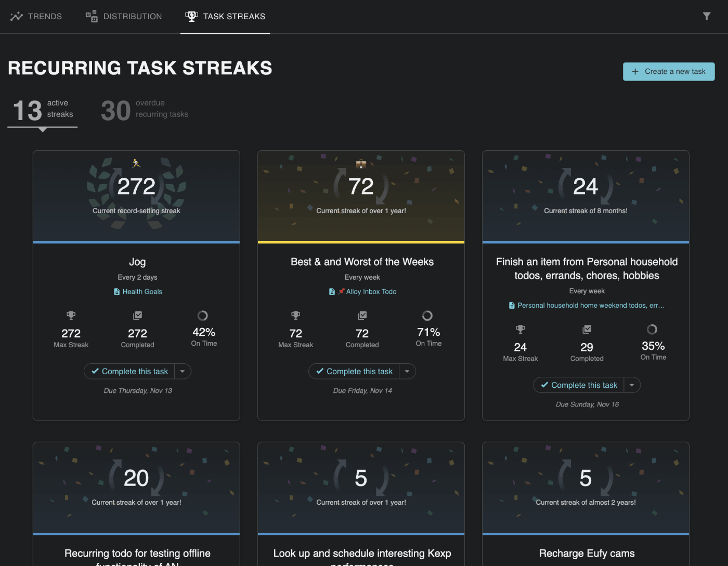Screen dimensions: 728x566
Task: Select the 13 active streaks view
Action: tap(43, 110)
